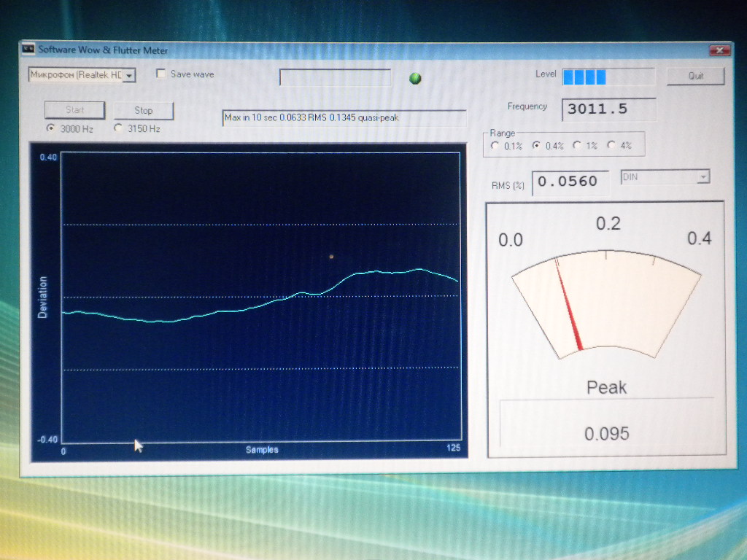
Task: Click the input Level meter bar
Action: tap(608, 77)
